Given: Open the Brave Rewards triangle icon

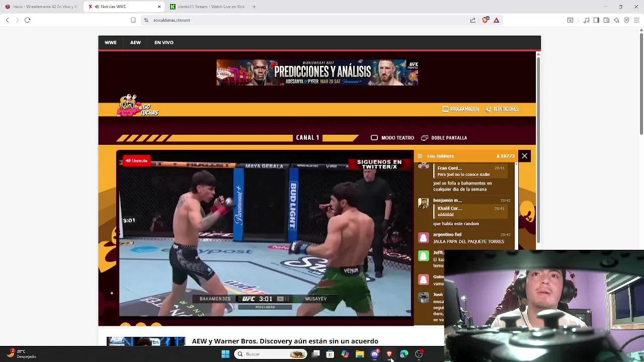Looking at the screenshot, I should [x=497, y=20].
